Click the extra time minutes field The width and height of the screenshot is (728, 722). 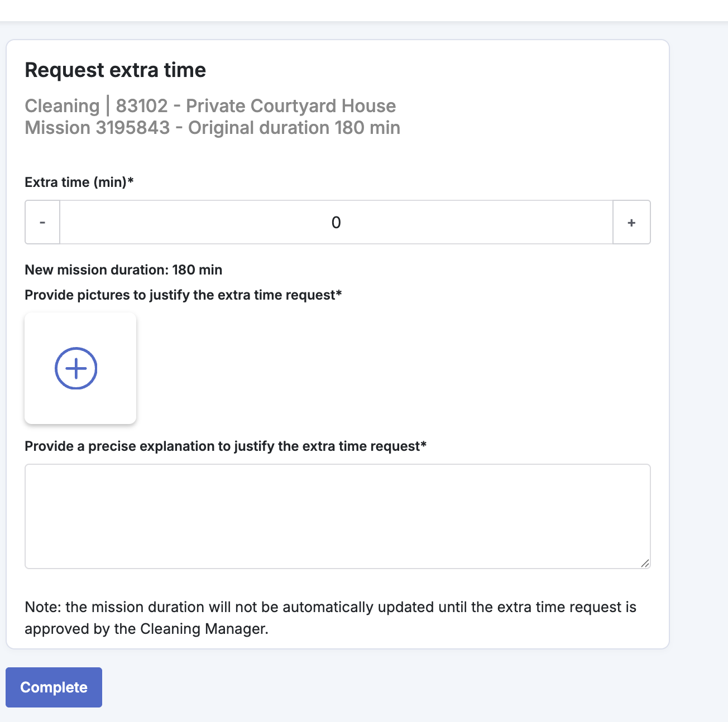(336, 222)
